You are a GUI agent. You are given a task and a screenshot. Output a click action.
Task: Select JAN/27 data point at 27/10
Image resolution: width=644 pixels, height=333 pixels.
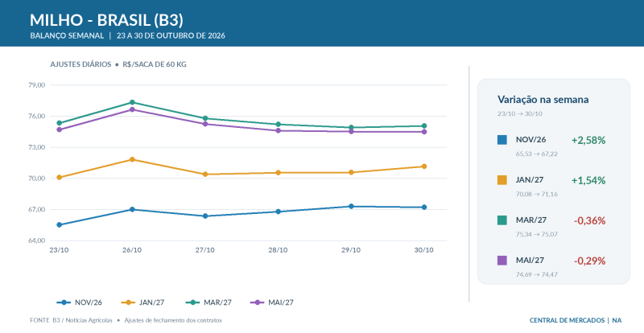pos(205,174)
